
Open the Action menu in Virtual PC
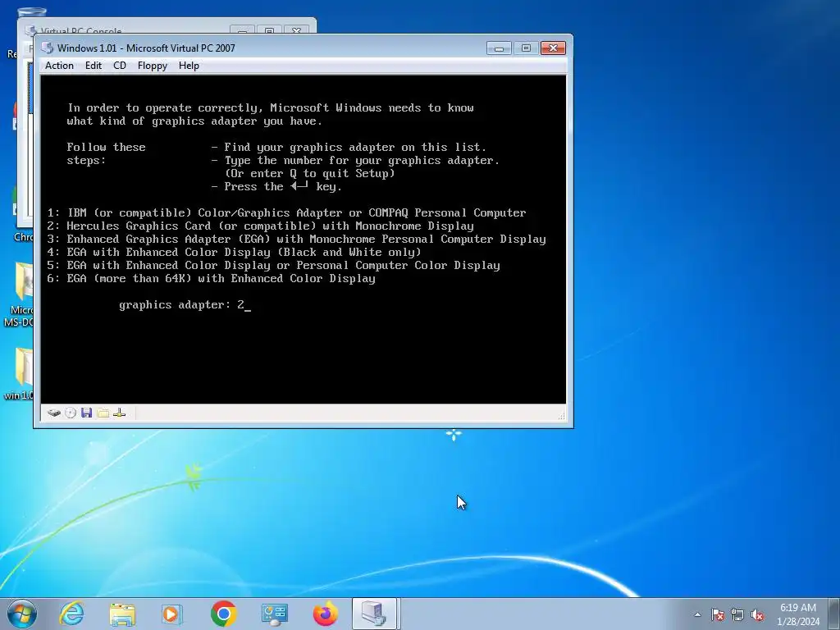click(59, 66)
